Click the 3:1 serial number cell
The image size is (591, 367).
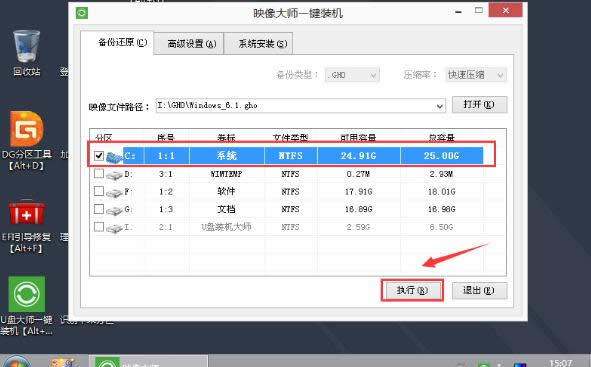166,174
